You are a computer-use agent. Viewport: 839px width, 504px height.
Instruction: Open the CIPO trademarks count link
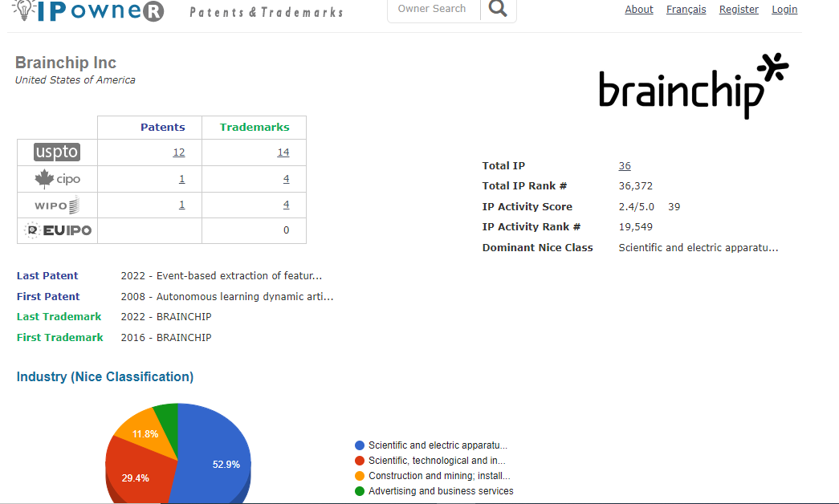tap(287, 179)
